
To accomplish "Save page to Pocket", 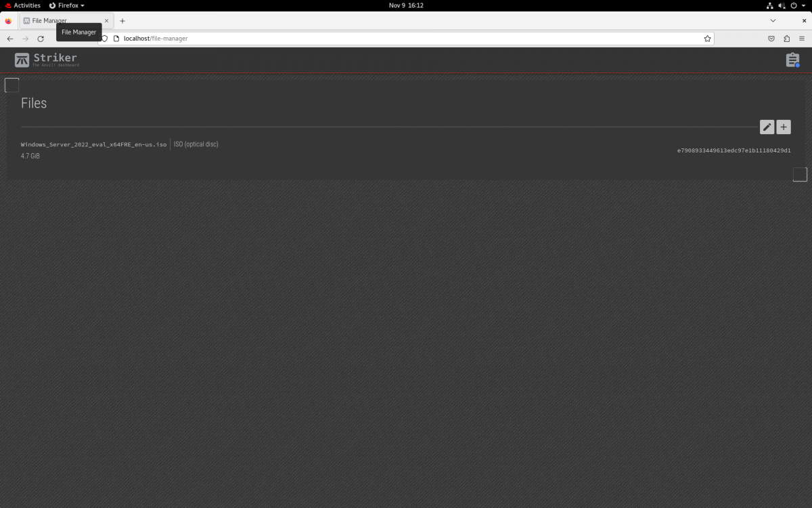I will tap(771, 39).
